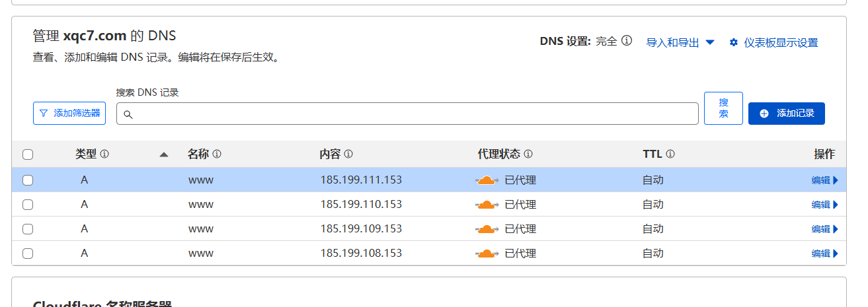Check the select-all checkbox in table header

pyautogui.click(x=28, y=154)
